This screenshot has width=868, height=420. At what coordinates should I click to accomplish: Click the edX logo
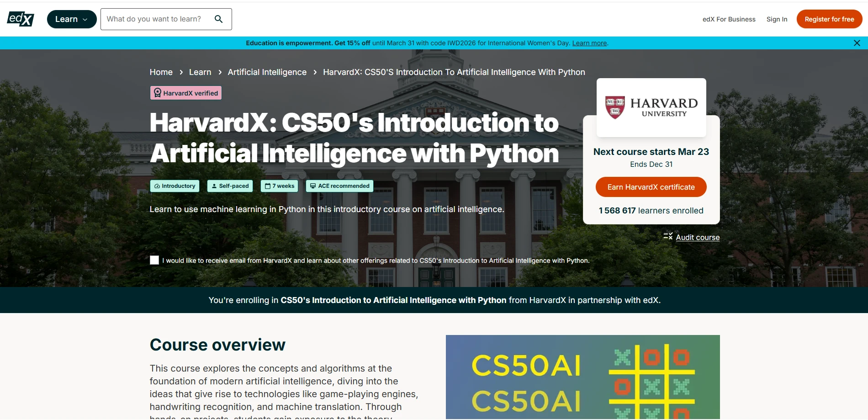pyautogui.click(x=20, y=19)
